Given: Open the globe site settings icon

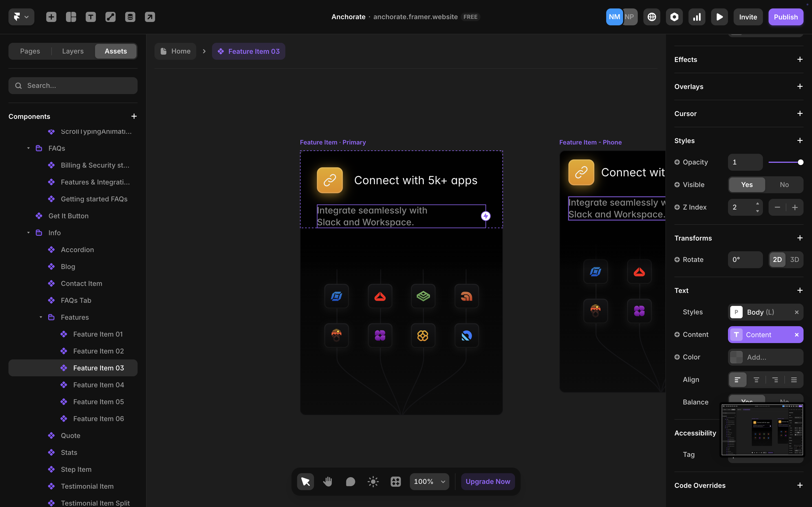Looking at the screenshot, I should [652, 17].
